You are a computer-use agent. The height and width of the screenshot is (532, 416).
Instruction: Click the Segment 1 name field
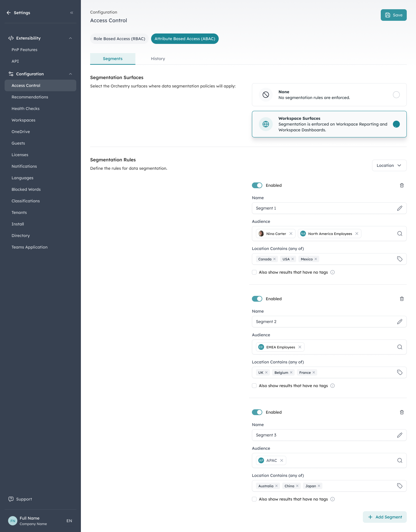pos(329,208)
